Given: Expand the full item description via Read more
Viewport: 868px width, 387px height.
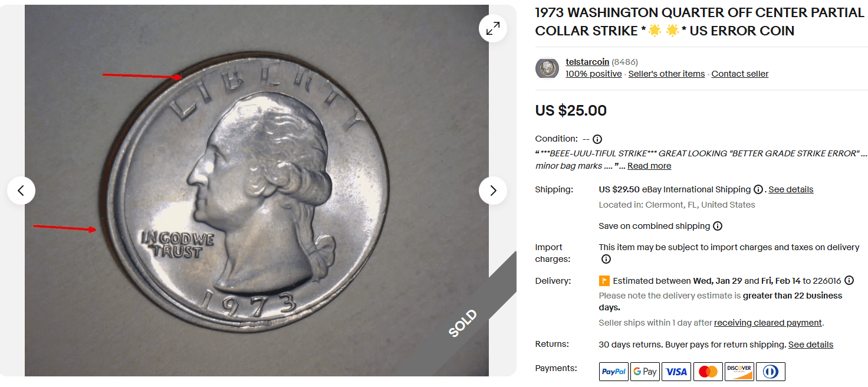Looking at the screenshot, I should click(649, 166).
